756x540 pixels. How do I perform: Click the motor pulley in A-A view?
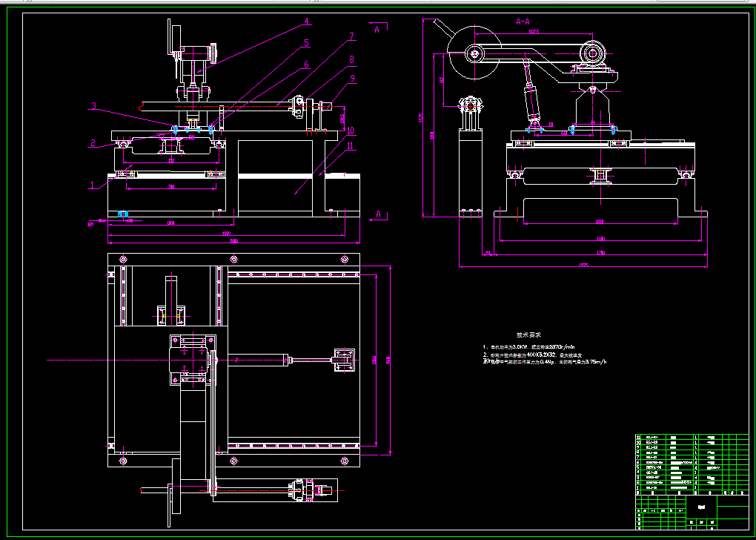[592, 53]
